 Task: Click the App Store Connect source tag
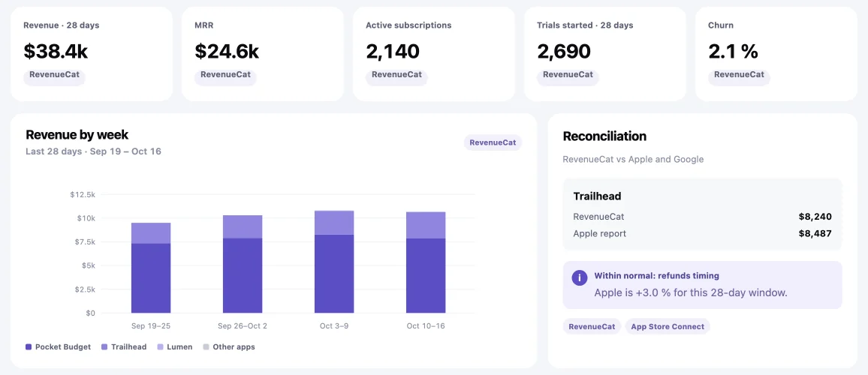[x=668, y=326]
